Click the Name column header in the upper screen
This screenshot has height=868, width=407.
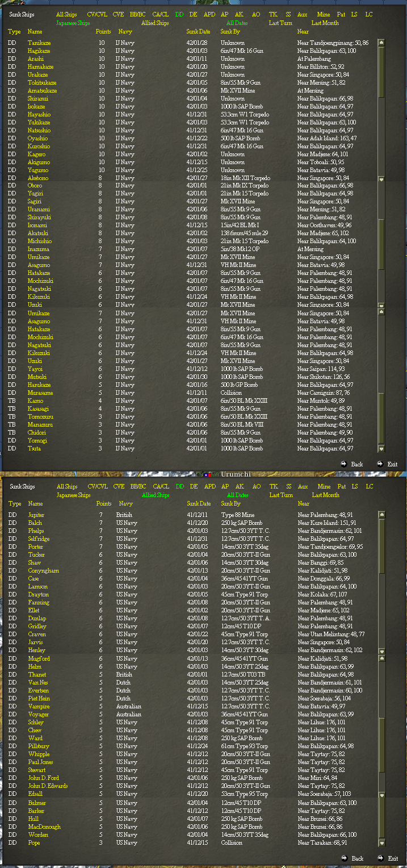pyautogui.click(x=35, y=32)
